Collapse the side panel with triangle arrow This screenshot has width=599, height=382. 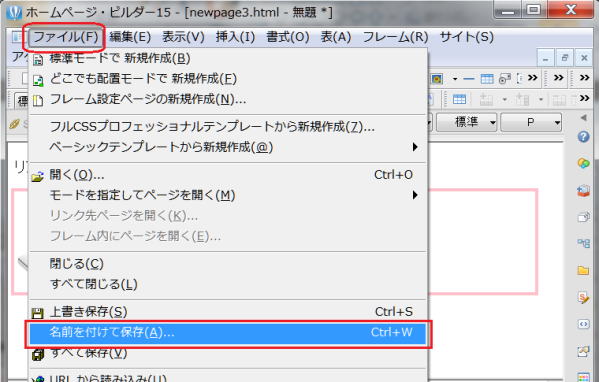(x=583, y=118)
